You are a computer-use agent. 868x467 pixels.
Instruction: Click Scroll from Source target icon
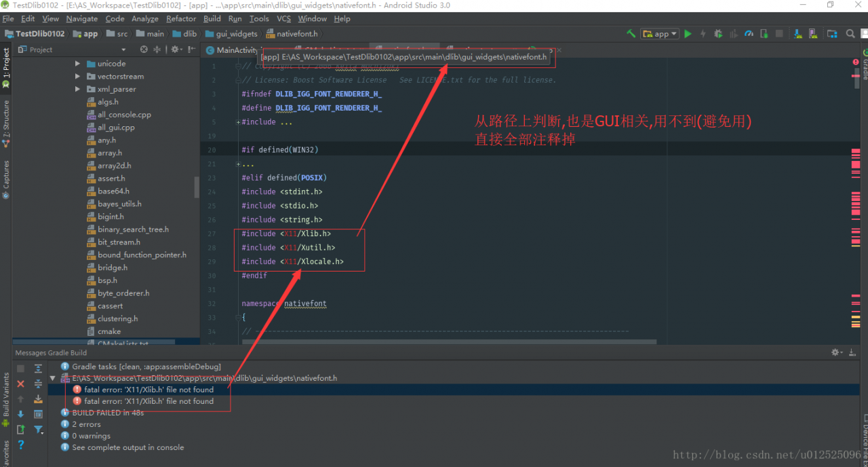coord(144,50)
